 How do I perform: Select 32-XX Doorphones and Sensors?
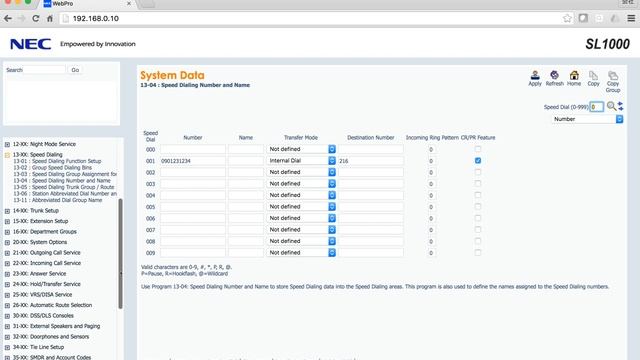click(x=51, y=337)
